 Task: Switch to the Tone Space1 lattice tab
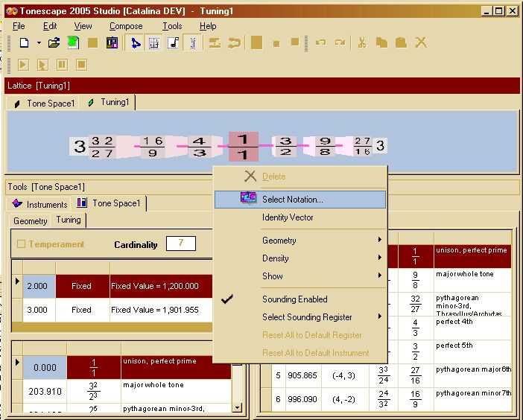(x=44, y=104)
